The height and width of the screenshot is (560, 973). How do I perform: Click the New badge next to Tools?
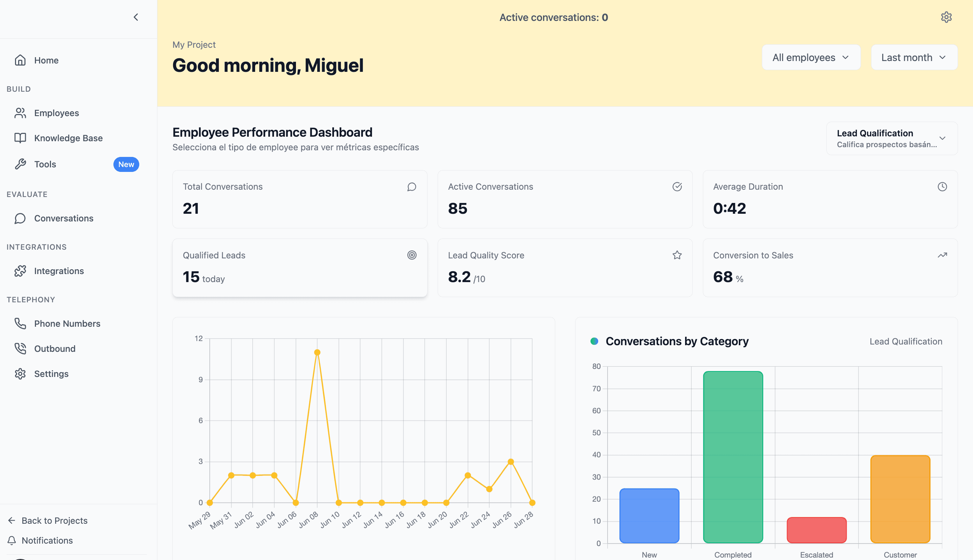pyautogui.click(x=126, y=164)
